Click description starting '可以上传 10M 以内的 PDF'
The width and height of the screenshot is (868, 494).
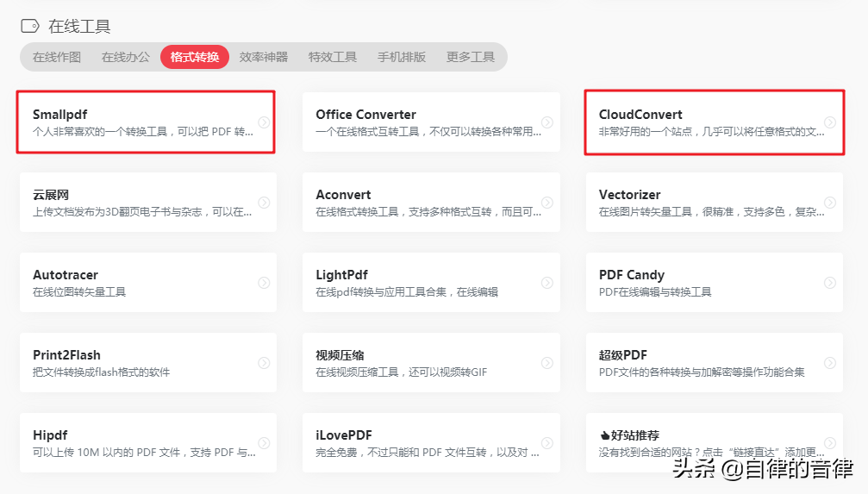[x=144, y=453]
